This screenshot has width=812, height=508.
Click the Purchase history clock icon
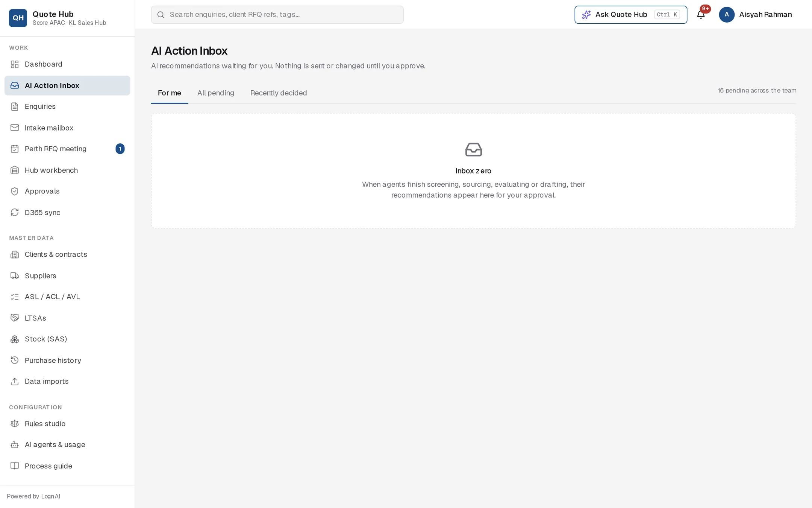pyautogui.click(x=15, y=360)
